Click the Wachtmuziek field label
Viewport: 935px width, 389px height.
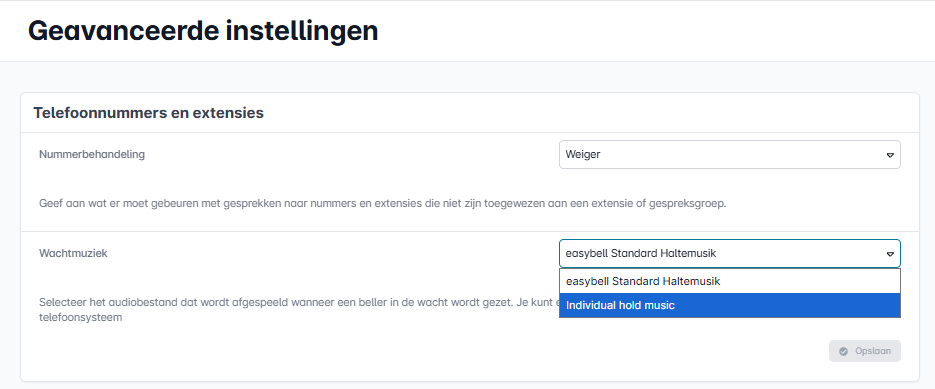(73, 253)
